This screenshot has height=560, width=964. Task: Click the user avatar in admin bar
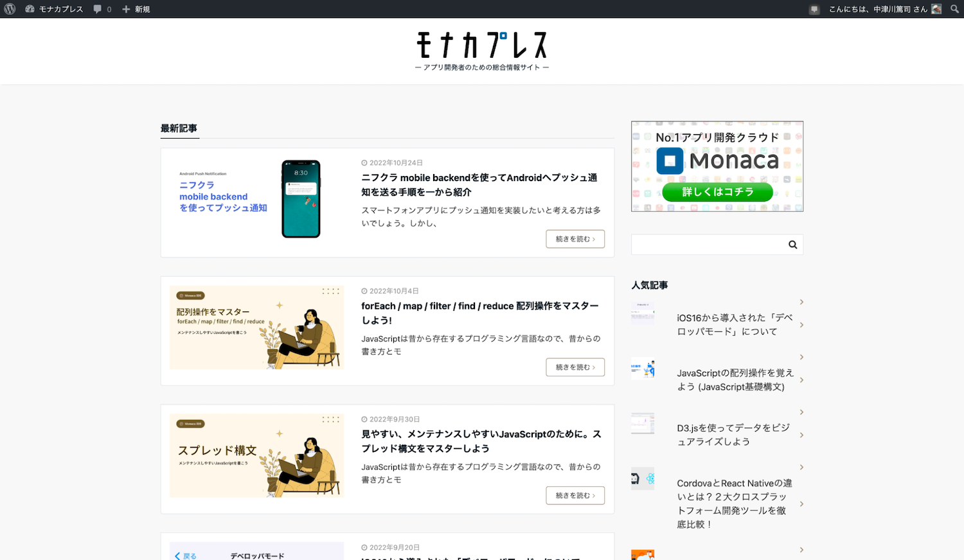point(936,9)
